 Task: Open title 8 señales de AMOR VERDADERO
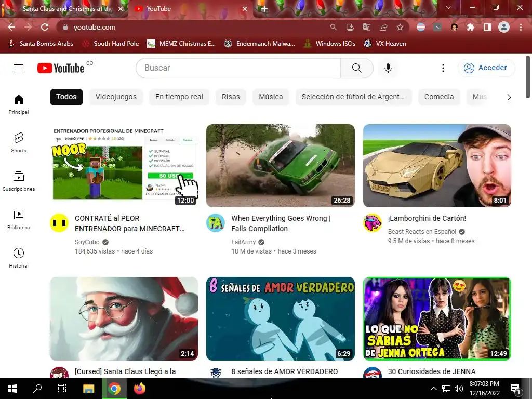(284, 371)
